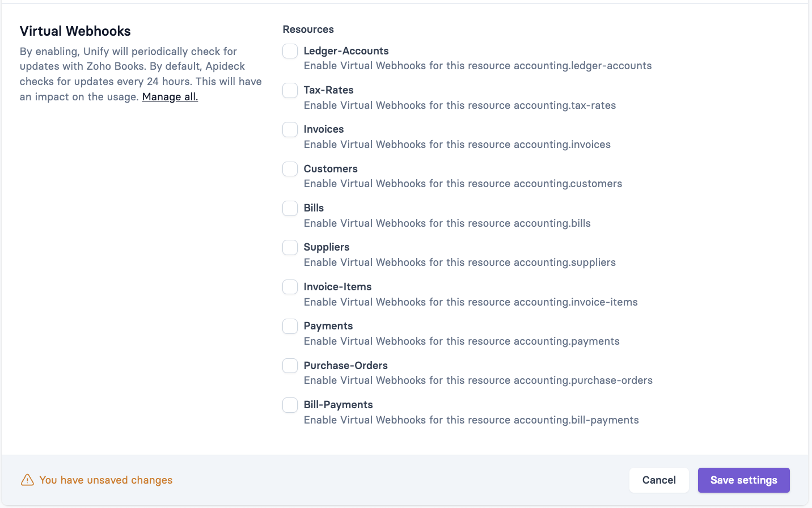The width and height of the screenshot is (812, 508).
Task: Tick the Payments checkbox
Action: point(290,326)
